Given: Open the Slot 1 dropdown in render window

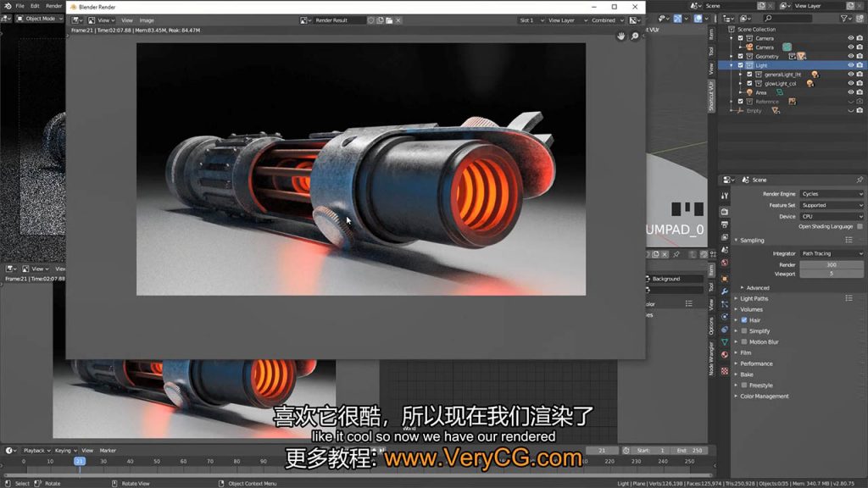Looking at the screenshot, I should pyautogui.click(x=531, y=20).
